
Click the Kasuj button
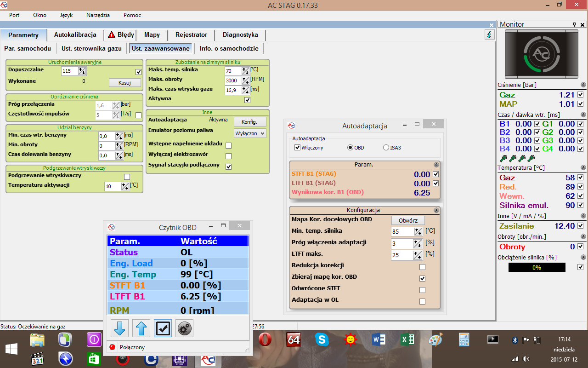coord(124,83)
